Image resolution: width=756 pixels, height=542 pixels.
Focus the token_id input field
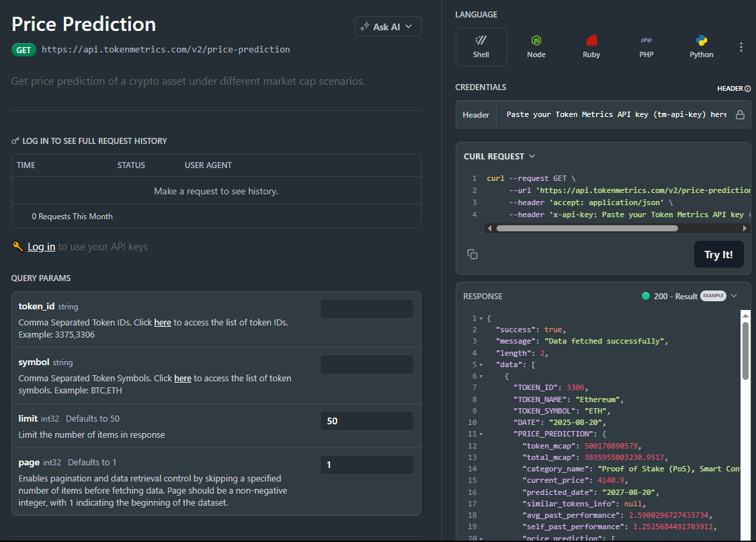click(x=366, y=309)
